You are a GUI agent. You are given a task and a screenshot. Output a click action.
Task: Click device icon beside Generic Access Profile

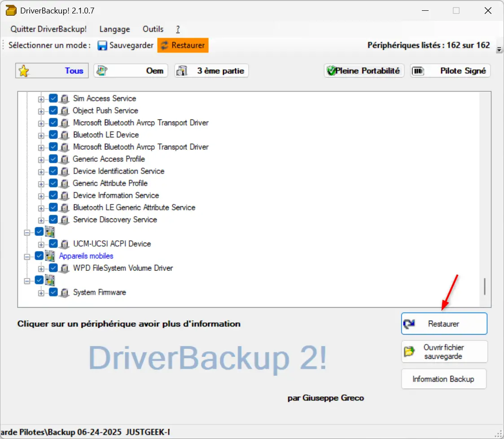point(65,159)
